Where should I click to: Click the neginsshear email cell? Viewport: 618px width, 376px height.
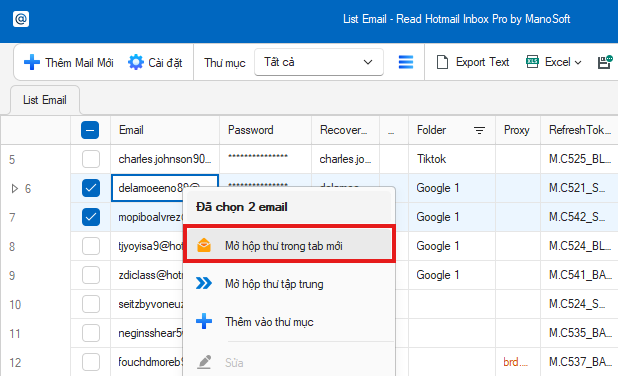(147, 333)
